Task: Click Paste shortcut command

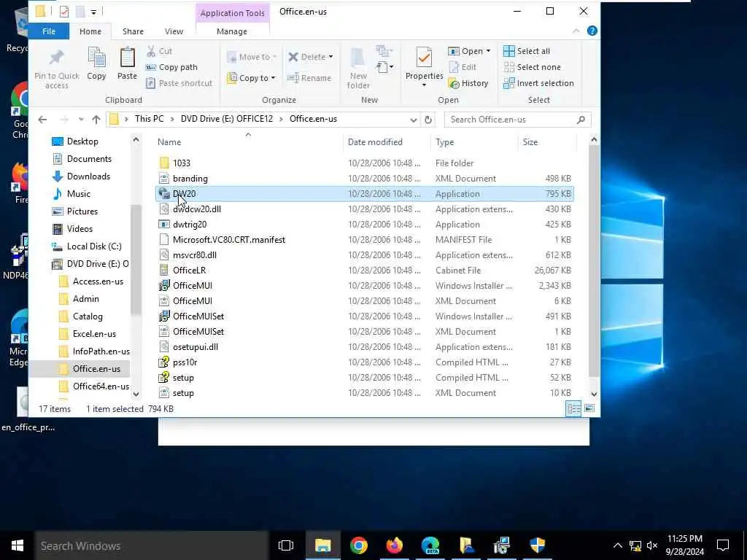Action: [x=179, y=83]
